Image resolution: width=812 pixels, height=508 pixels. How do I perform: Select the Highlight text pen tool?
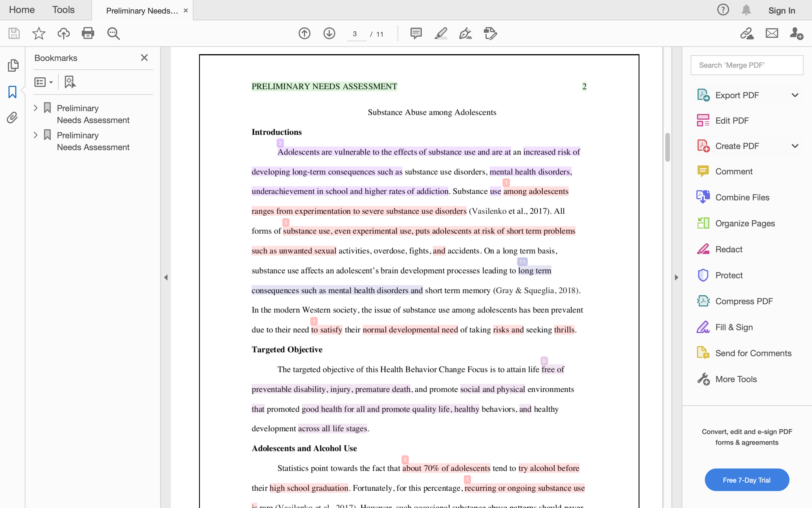(x=441, y=33)
